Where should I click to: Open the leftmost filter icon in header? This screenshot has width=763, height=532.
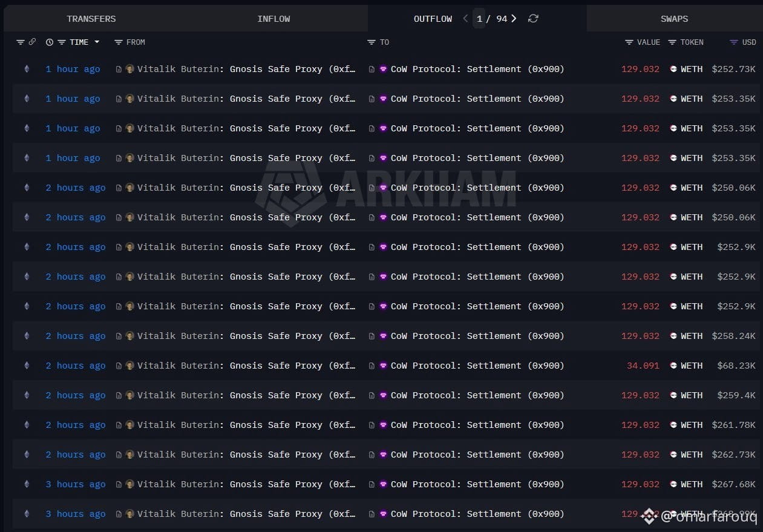[21, 42]
